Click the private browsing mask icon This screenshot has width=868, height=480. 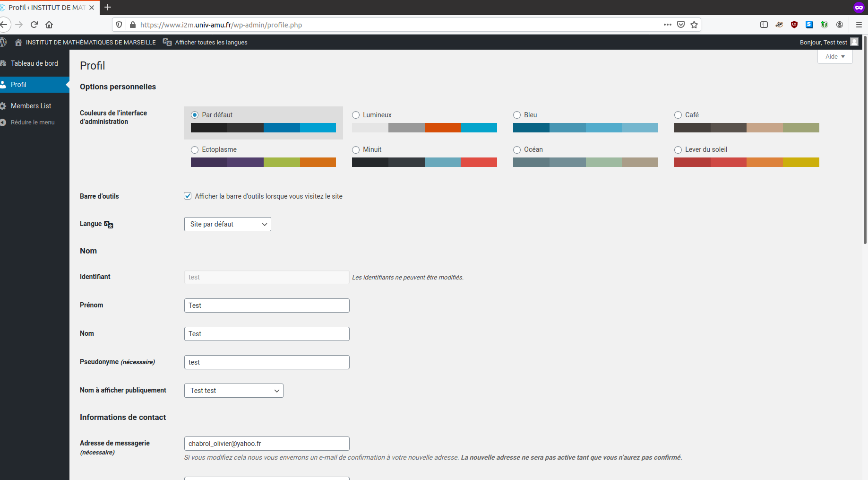[859, 7]
